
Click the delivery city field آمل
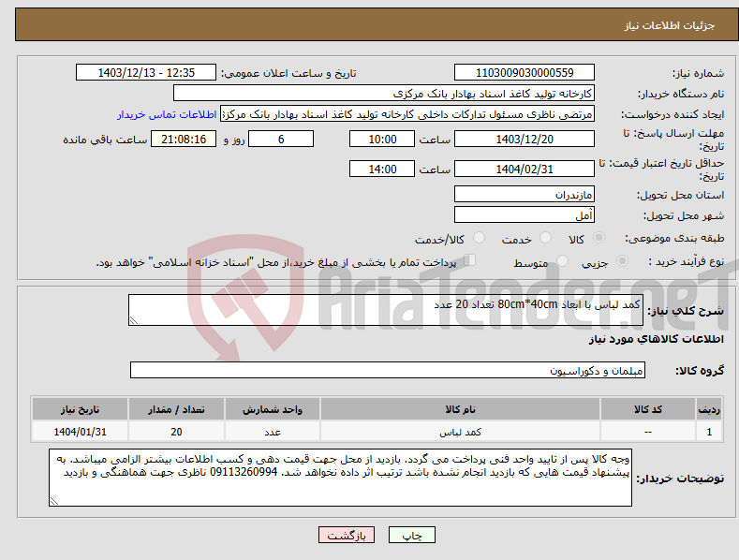tap(525, 215)
